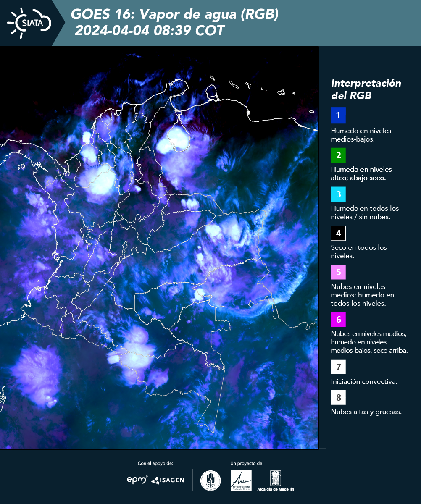Click the timestamp '2024-04-04 08:39 COT'
The image size is (421, 504).
pyautogui.click(x=150, y=31)
